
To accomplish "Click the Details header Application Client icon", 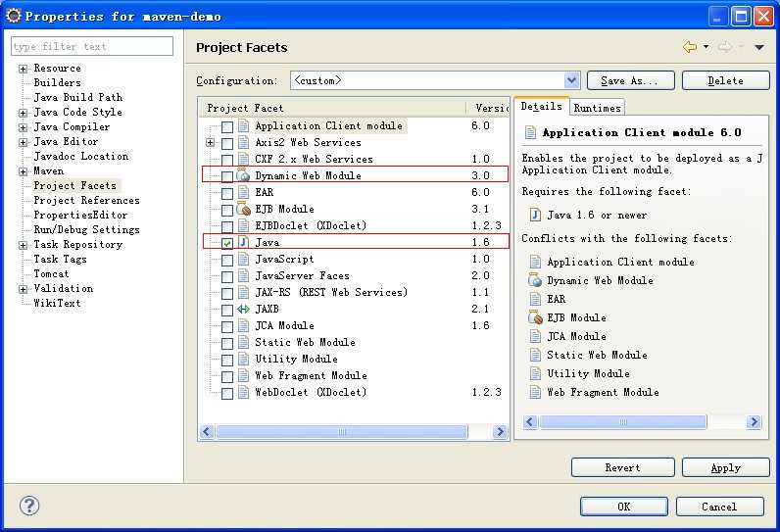I will coord(531,132).
